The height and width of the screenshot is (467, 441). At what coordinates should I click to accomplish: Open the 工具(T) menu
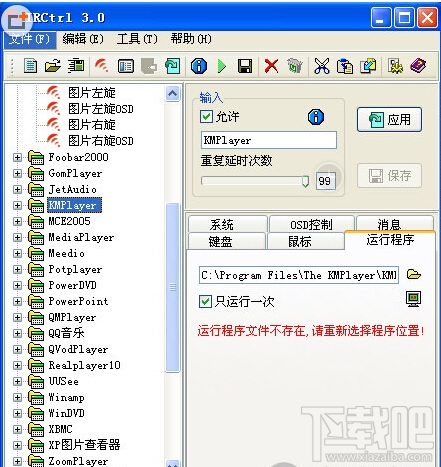coord(137,39)
